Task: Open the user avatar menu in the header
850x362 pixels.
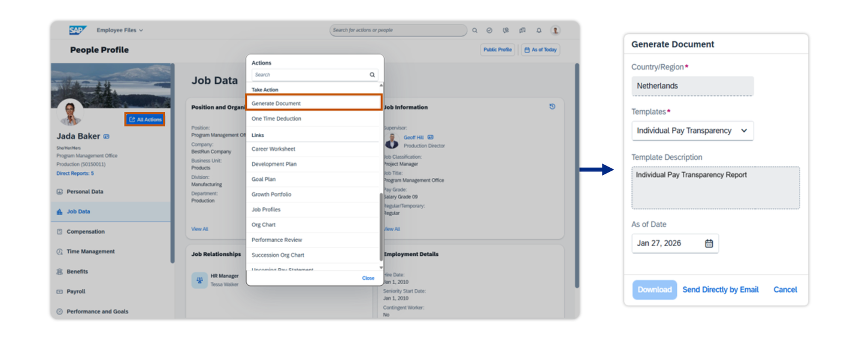Action: [x=556, y=30]
